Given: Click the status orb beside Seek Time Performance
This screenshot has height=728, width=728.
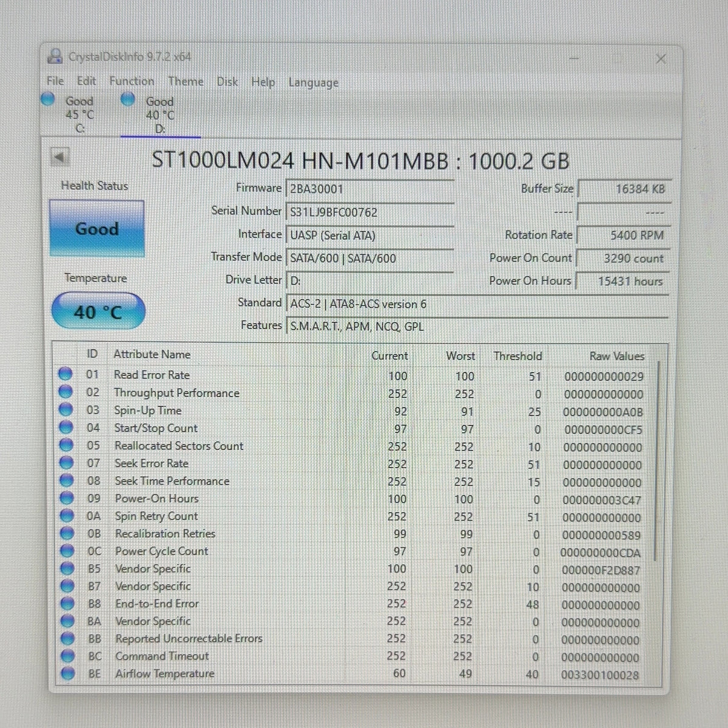Looking at the screenshot, I should [66, 480].
